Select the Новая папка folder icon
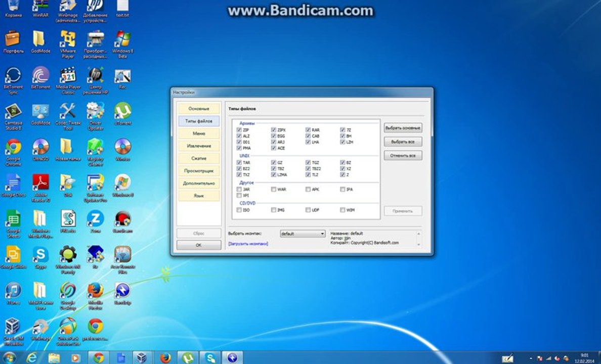Screen dimensions: 601x364 68,150
